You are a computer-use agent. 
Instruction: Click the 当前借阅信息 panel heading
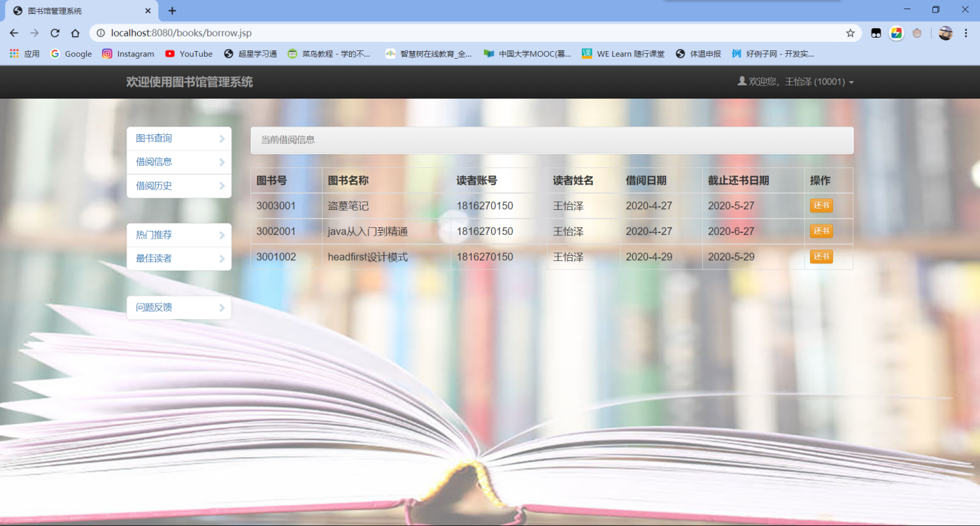pos(552,140)
